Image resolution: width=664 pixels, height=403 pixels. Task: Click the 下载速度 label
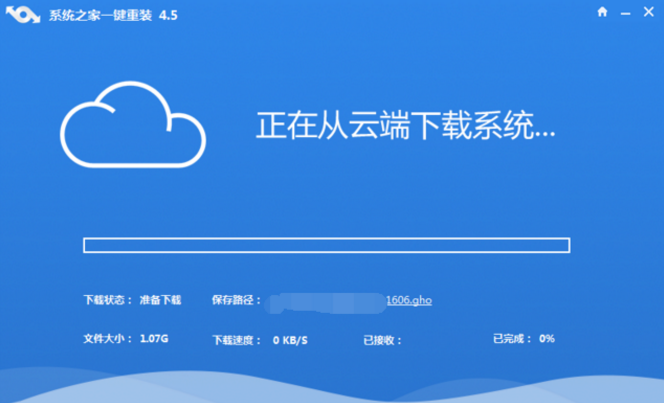pyautogui.click(x=236, y=340)
